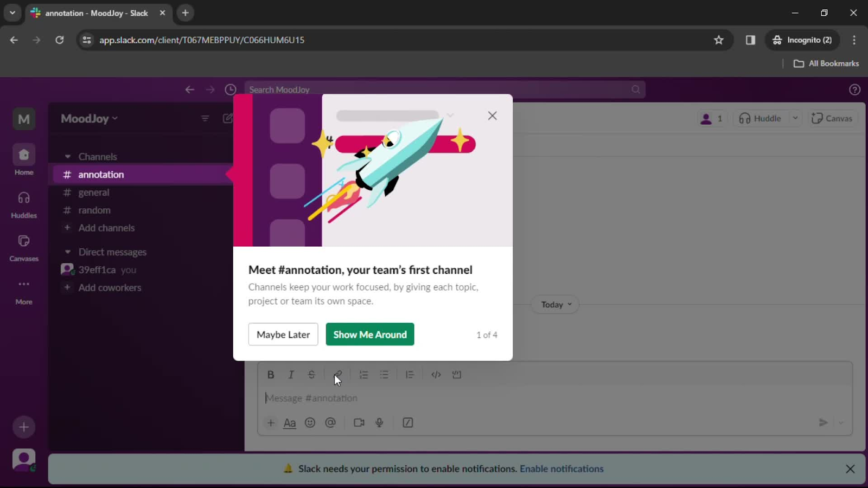Click Add channels
Image resolution: width=868 pixels, height=488 pixels.
point(106,228)
